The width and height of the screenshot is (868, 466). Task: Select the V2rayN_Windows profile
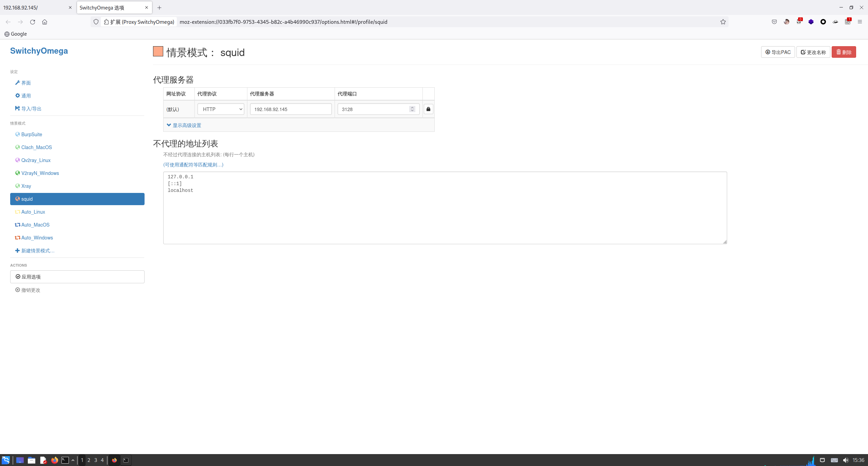click(x=37, y=173)
